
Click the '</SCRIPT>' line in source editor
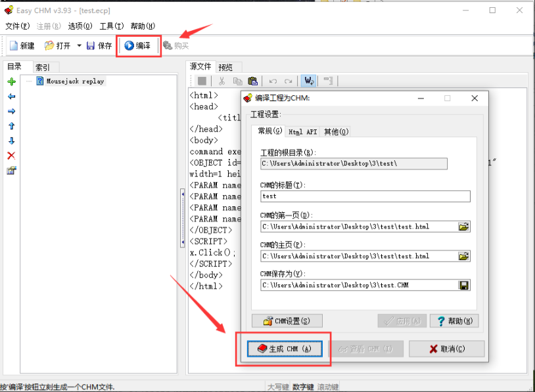coord(211,264)
